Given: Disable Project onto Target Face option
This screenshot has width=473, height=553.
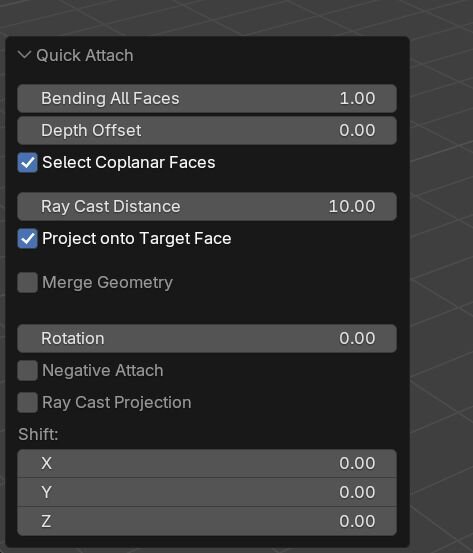Looking at the screenshot, I should point(28,239).
